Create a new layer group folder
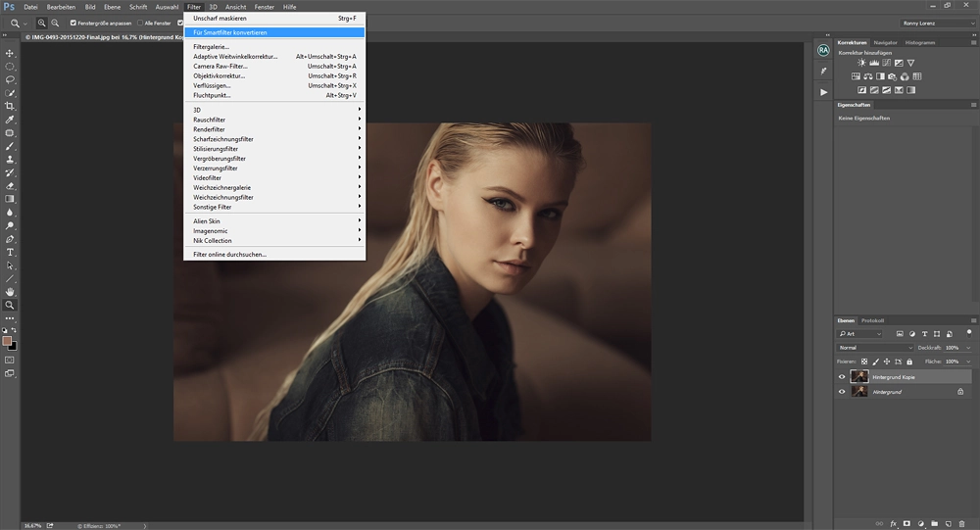 tap(934, 524)
